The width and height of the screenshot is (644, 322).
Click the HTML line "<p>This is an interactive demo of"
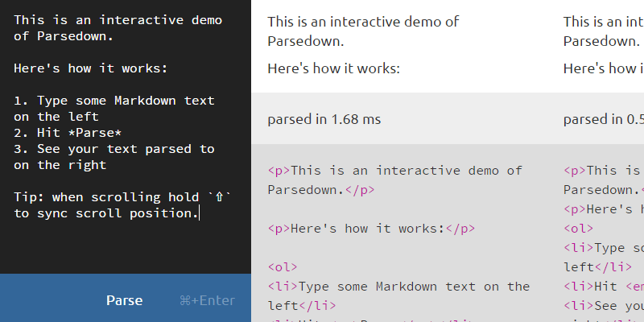(394, 170)
